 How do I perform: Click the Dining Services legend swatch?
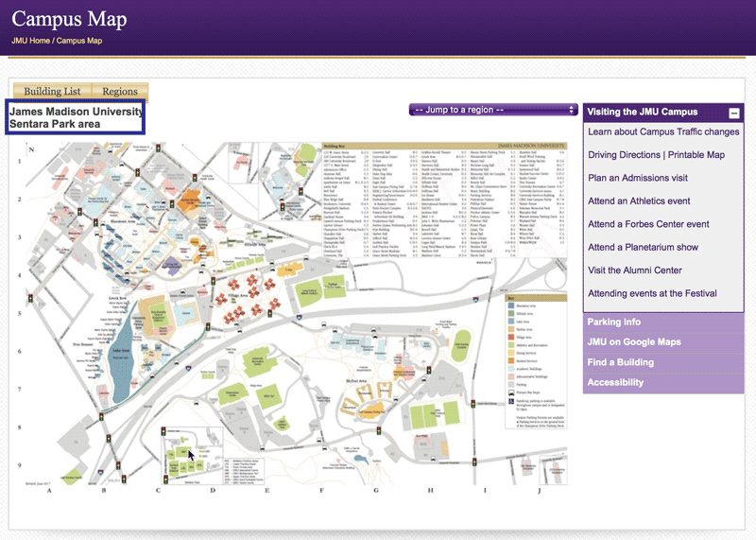[511, 354]
